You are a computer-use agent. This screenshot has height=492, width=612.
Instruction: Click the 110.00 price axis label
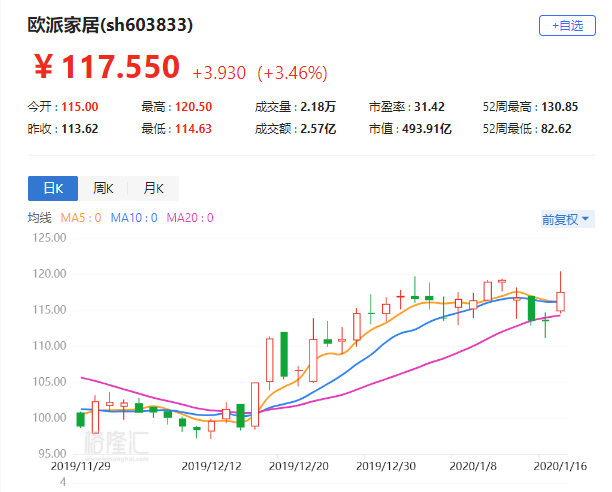tap(49, 346)
